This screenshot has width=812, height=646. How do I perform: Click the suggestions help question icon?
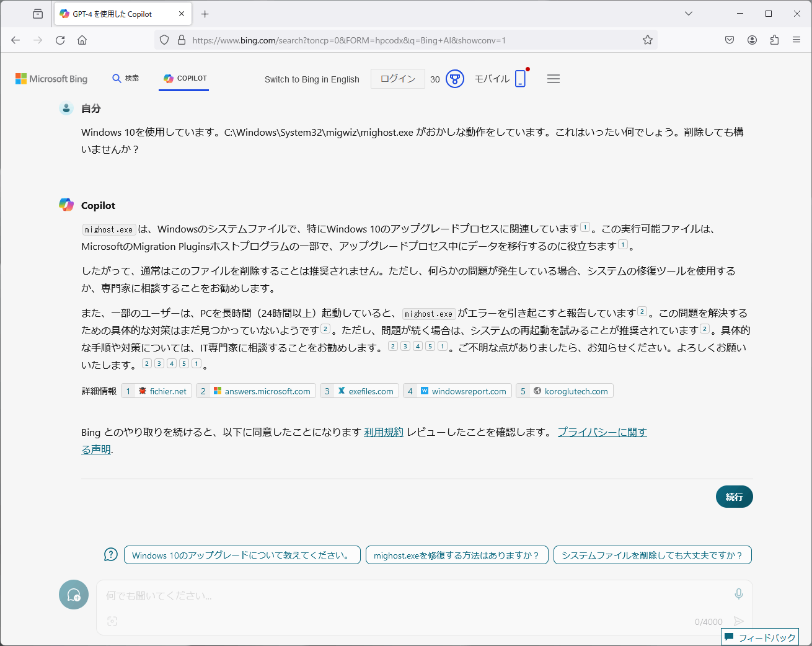pos(111,554)
